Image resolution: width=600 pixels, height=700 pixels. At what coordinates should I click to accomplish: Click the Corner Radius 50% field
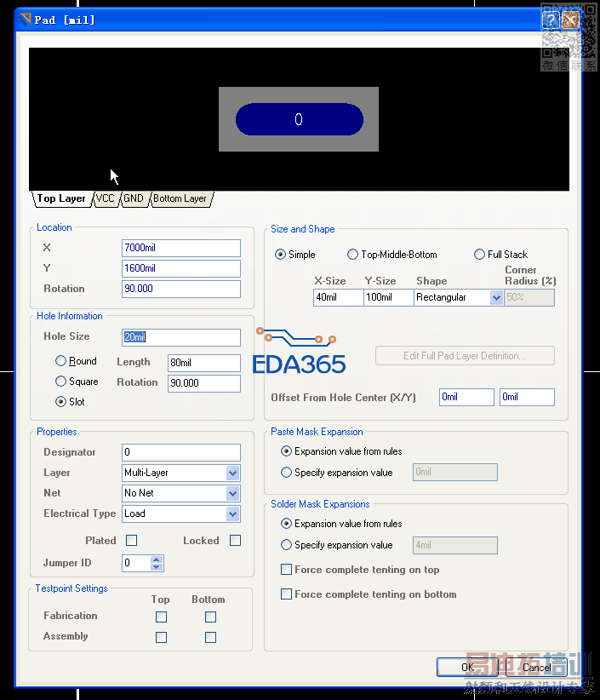click(x=529, y=297)
